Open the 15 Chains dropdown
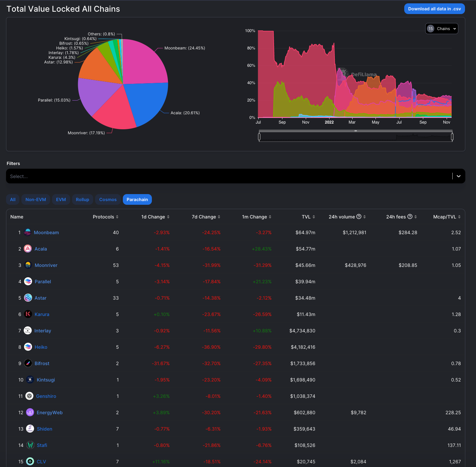The height and width of the screenshot is (467, 476). [442, 29]
